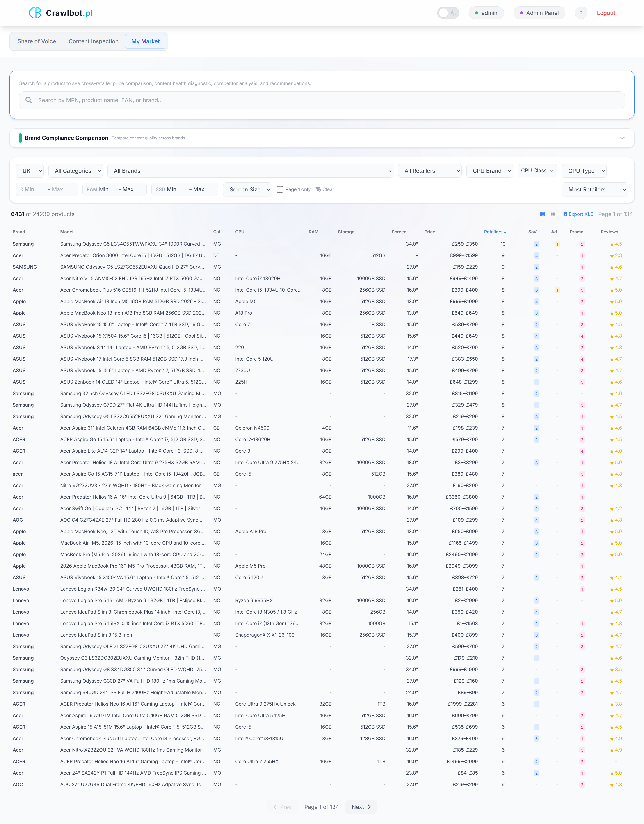Click the search magnifier icon
This screenshot has width=644, height=824.
point(28,100)
